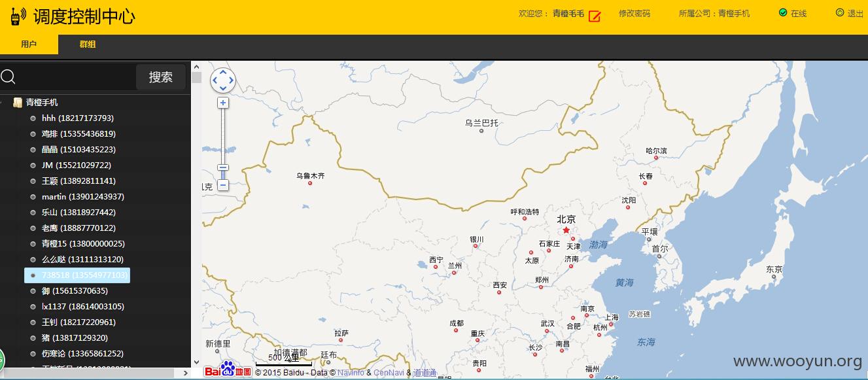Click status dot beside 猪
This screenshot has width=868, height=380.
[33, 338]
